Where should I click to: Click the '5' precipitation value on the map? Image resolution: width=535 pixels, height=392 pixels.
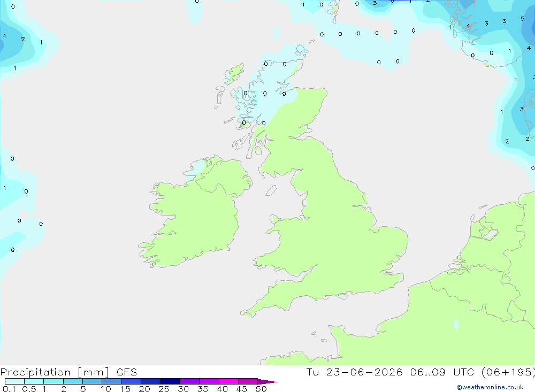pos(522,19)
